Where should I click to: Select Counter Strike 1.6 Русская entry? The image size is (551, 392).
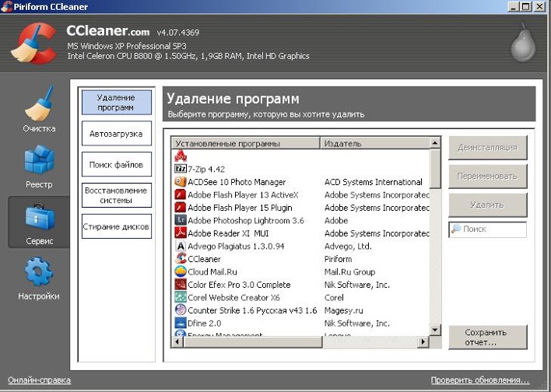point(252,310)
